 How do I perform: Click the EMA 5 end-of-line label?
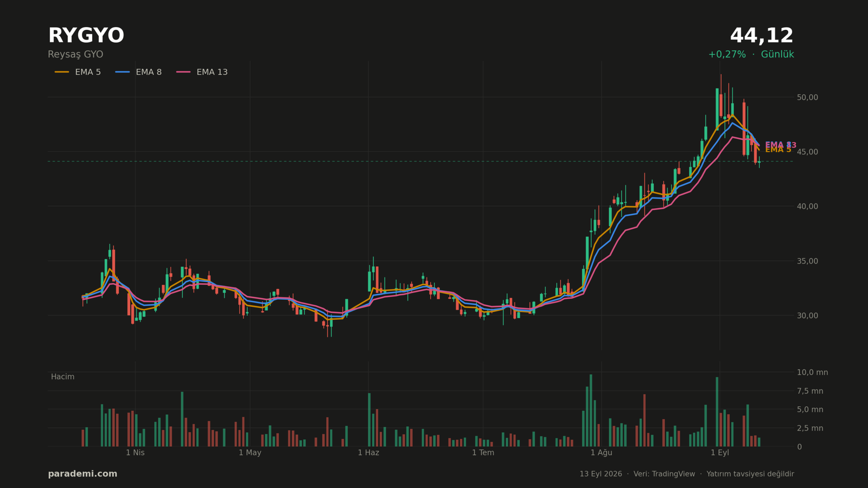(778, 150)
